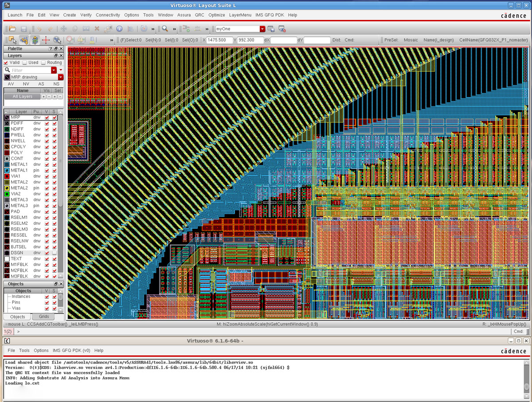Toggle visibility of the NWELL layer
This screenshot has height=402, width=532.
pyautogui.click(x=47, y=141)
